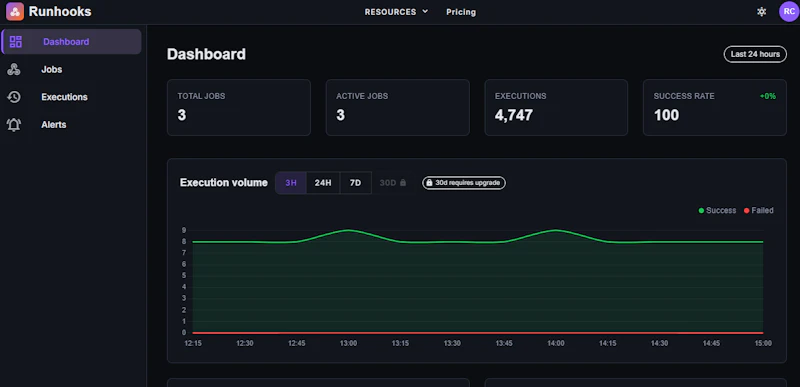The height and width of the screenshot is (387, 800).
Task: Click the Jobs sidebar icon
Action: [x=14, y=69]
